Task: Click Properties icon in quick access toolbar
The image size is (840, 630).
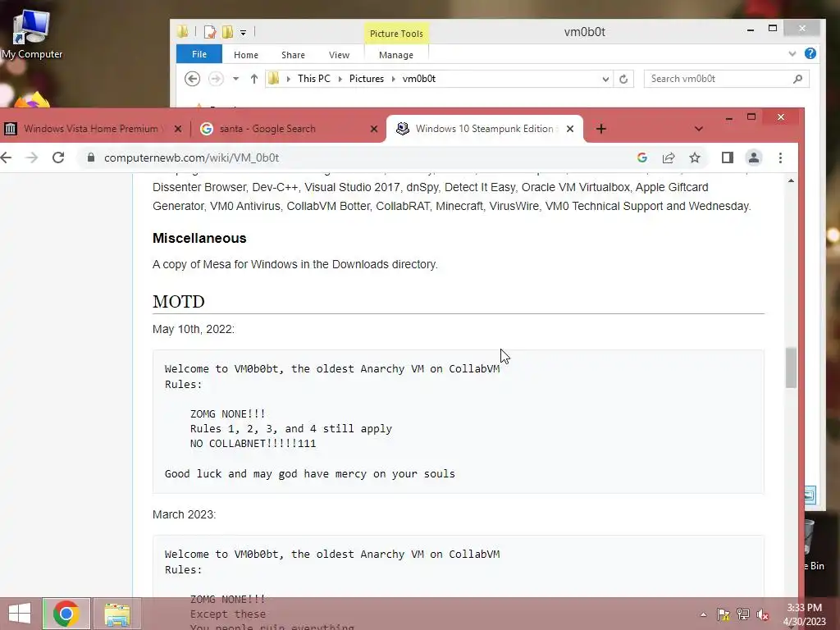Action: point(210,32)
